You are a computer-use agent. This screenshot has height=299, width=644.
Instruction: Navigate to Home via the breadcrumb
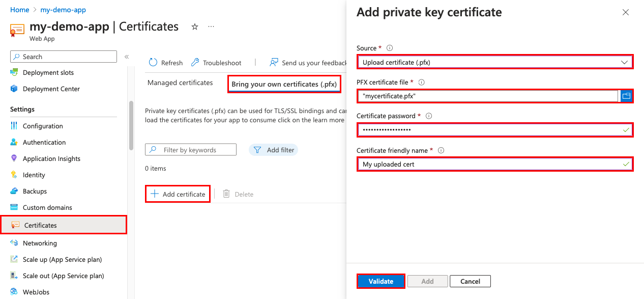click(x=20, y=9)
